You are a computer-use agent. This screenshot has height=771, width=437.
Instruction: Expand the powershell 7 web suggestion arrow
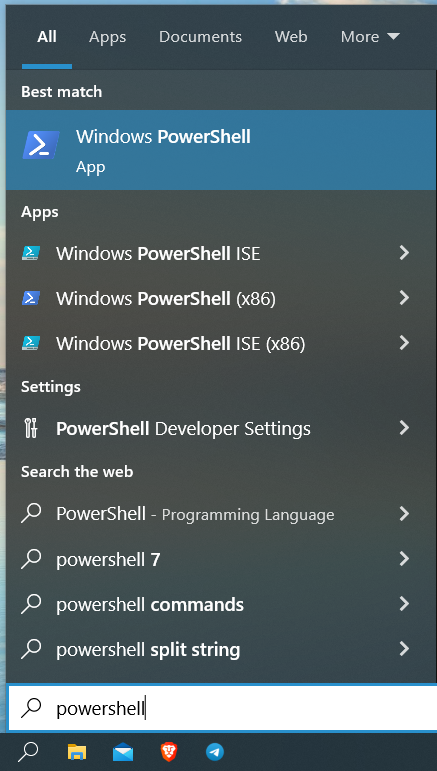[404, 559]
